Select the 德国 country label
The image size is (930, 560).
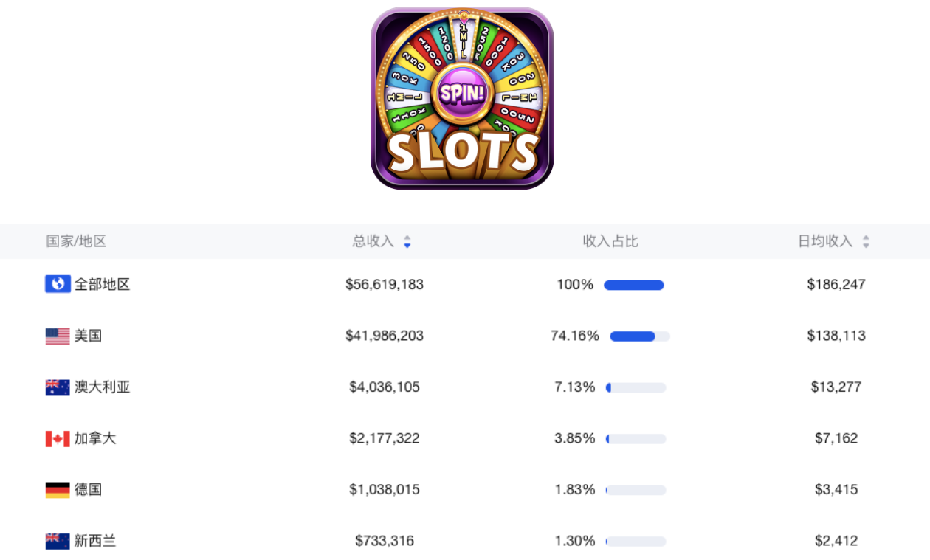(x=88, y=490)
